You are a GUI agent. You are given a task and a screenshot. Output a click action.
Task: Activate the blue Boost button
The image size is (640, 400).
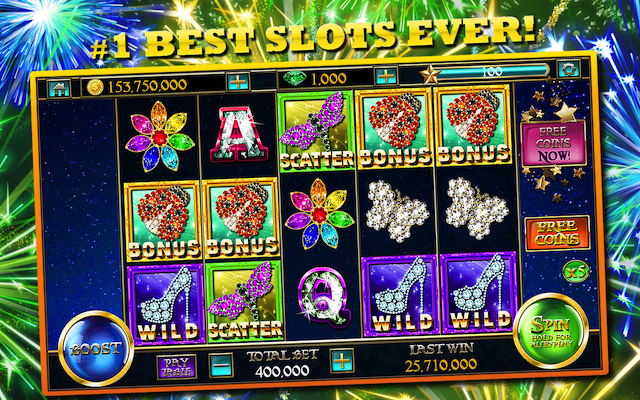pos(96,348)
